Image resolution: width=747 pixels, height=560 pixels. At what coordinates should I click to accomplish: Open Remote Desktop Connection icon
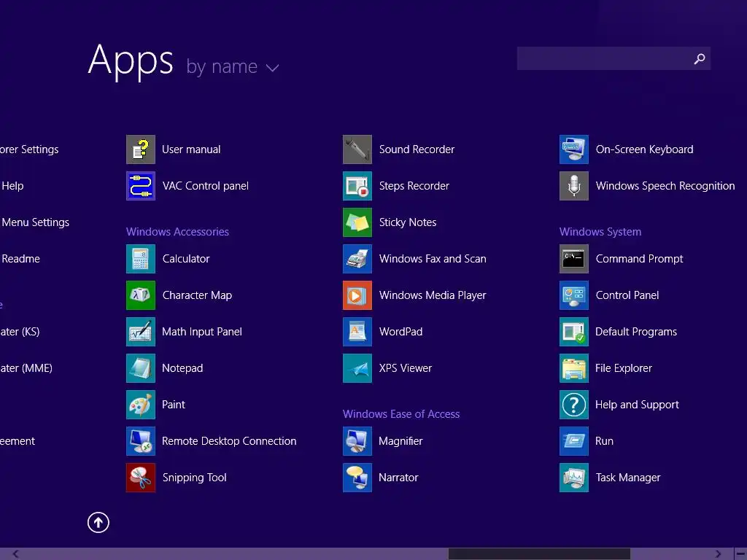point(141,441)
